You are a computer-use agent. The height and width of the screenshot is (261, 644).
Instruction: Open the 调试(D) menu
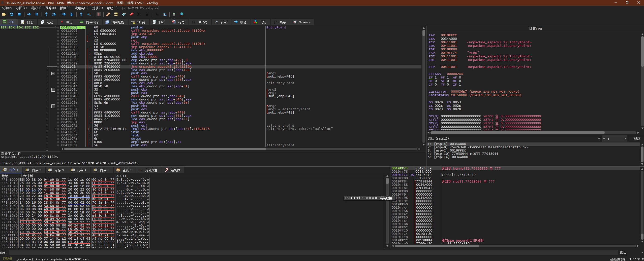[36, 8]
